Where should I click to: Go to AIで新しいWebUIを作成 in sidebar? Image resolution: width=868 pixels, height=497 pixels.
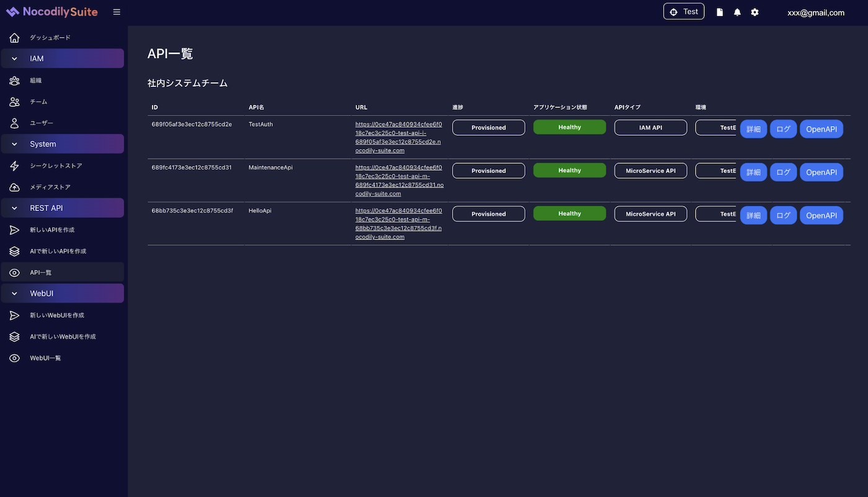click(x=63, y=337)
